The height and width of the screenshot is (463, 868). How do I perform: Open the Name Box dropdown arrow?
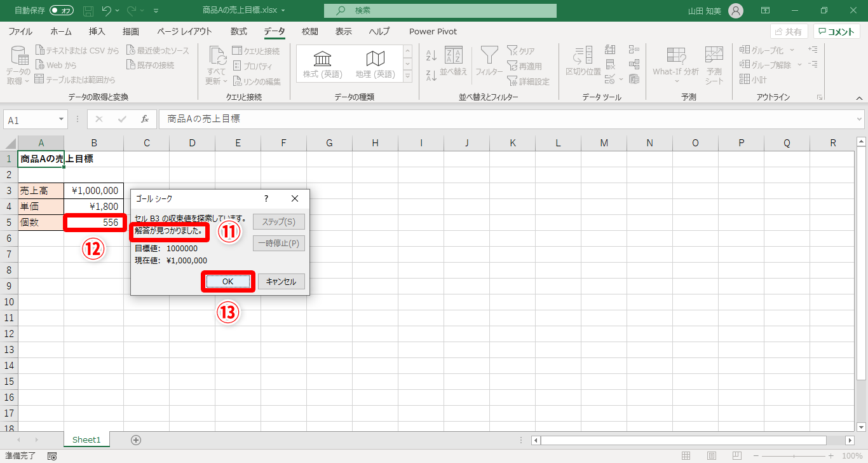(61, 120)
